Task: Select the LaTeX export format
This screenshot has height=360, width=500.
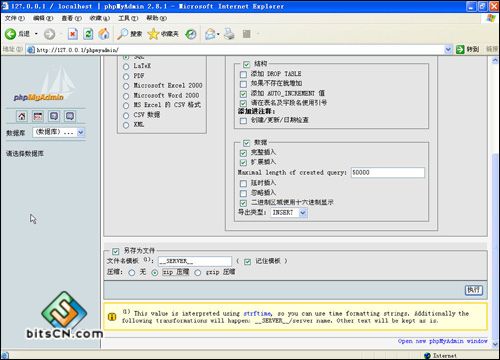Action: (126, 67)
